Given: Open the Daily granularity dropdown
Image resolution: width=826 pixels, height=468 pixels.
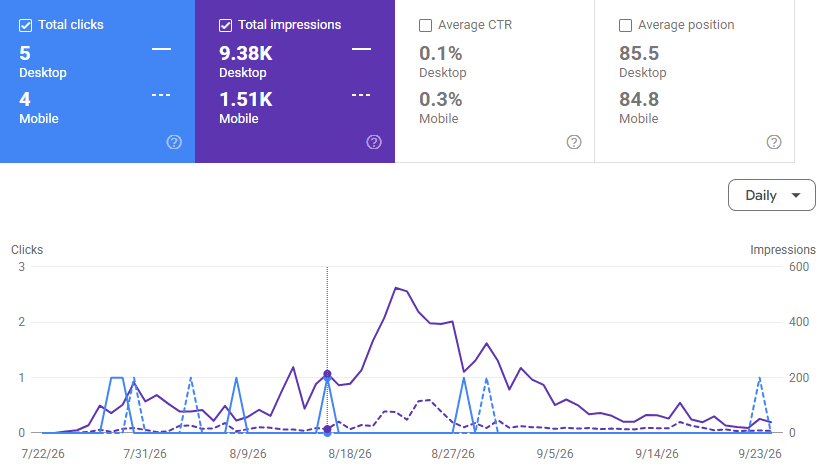Looking at the screenshot, I should (772, 195).
